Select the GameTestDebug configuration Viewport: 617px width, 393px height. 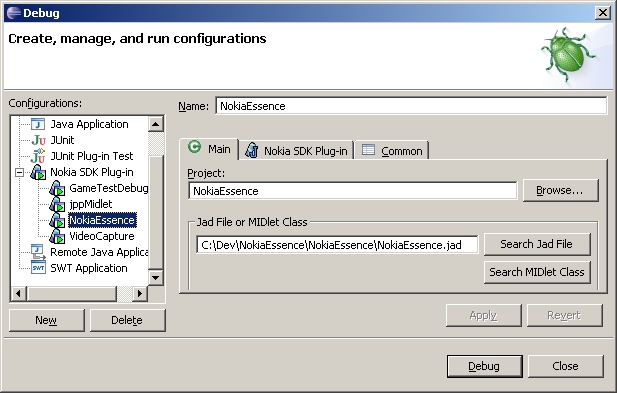[109, 188]
